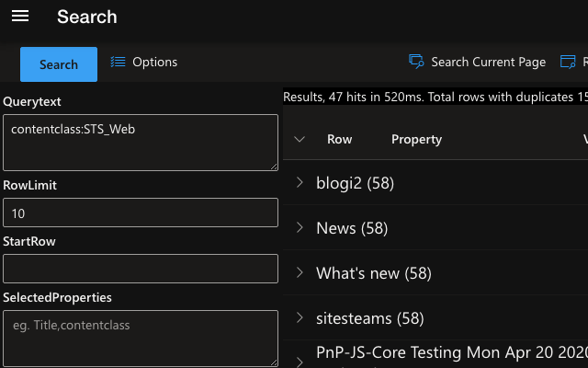Click the blue Search button

[59, 64]
